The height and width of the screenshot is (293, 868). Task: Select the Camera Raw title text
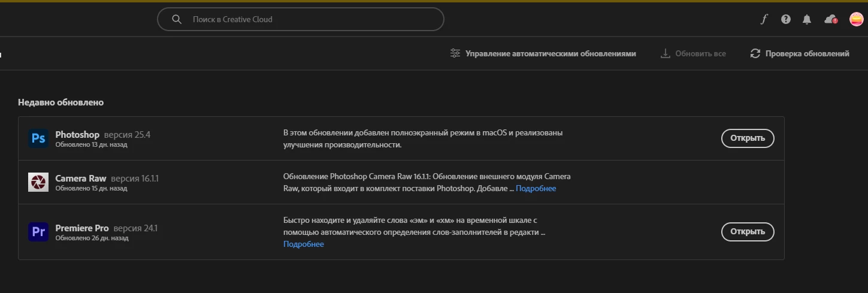pyautogui.click(x=81, y=179)
